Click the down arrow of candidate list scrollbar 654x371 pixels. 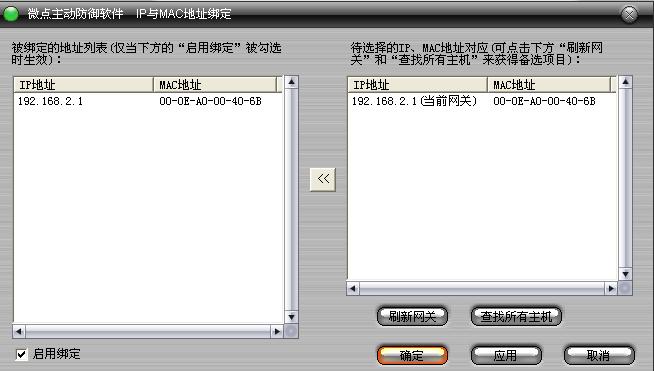(x=626, y=274)
